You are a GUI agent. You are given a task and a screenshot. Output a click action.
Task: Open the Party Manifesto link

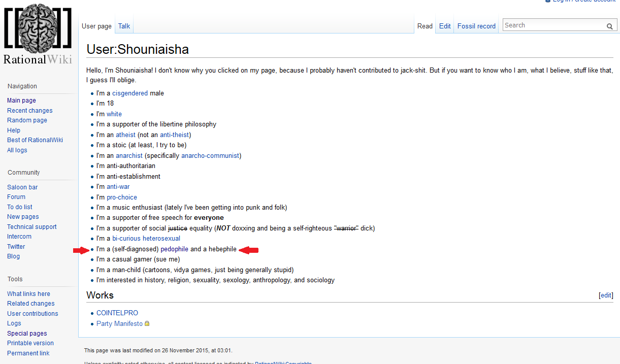119,324
